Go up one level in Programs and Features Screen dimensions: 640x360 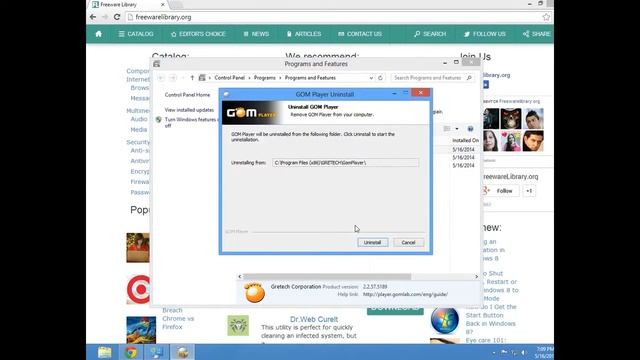pos(192,78)
